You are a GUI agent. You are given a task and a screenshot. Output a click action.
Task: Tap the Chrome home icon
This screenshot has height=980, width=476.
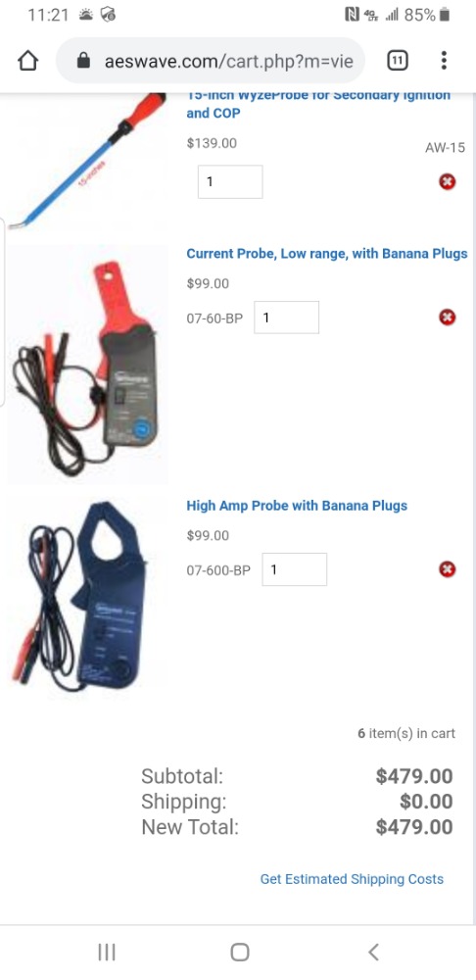click(28, 61)
